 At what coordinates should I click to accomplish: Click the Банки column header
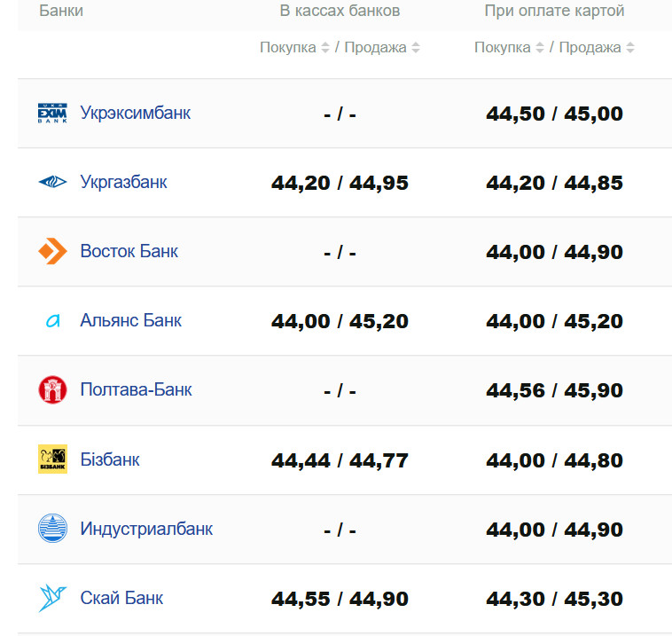(x=61, y=11)
